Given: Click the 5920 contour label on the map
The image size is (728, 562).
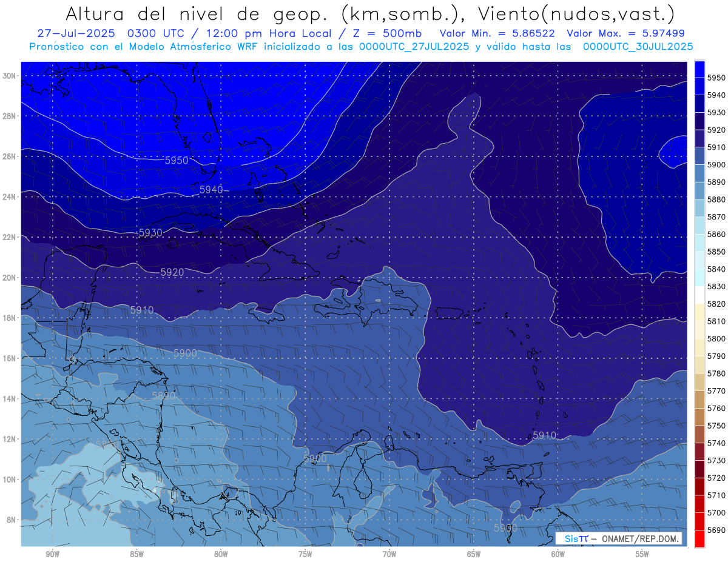Looking at the screenshot, I should [172, 272].
